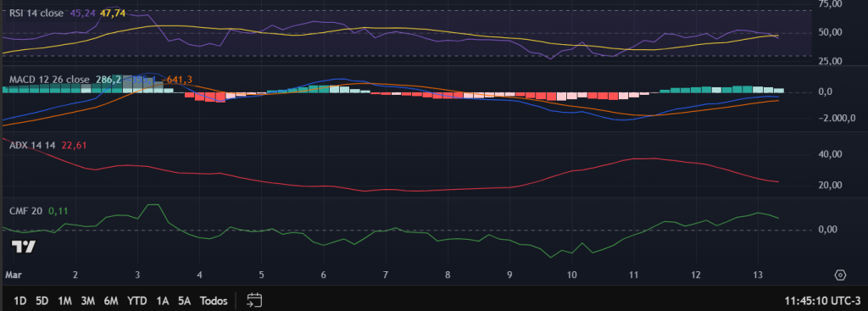Click the 40,00 ADX scale label
This screenshot has height=311, width=868.
coord(830,154)
